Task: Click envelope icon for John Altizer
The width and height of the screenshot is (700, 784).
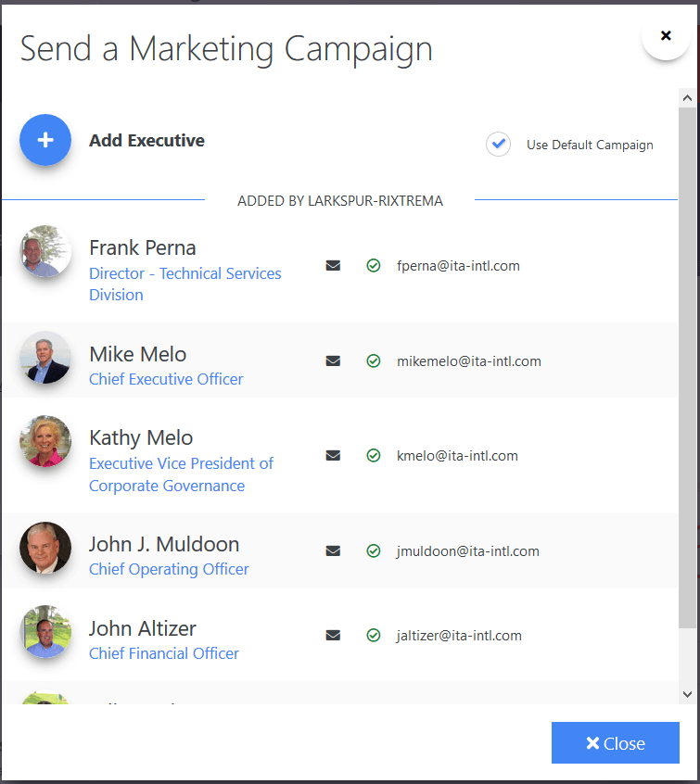Action: tap(333, 636)
